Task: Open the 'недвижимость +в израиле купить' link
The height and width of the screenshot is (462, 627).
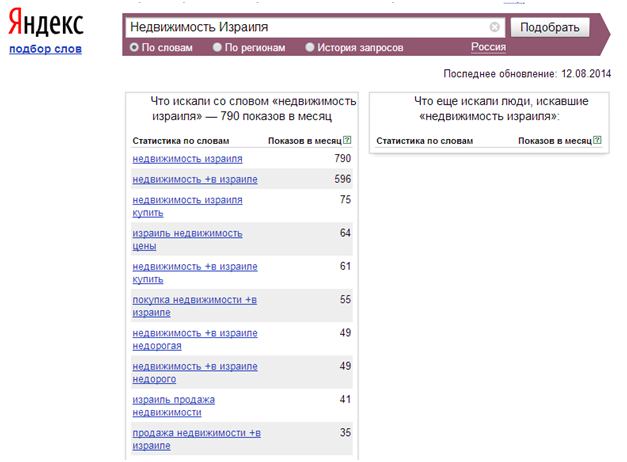Action: point(195,273)
